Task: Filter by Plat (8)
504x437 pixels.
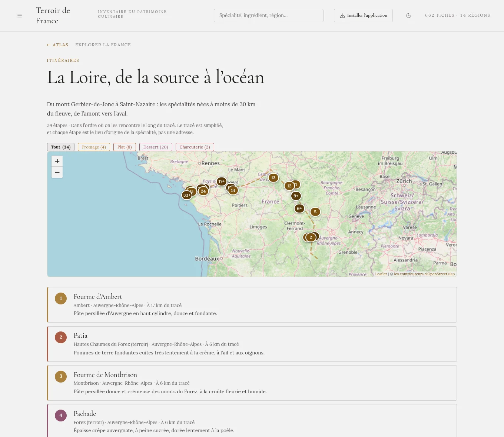Action: pyautogui.click(x=125, y=147)
